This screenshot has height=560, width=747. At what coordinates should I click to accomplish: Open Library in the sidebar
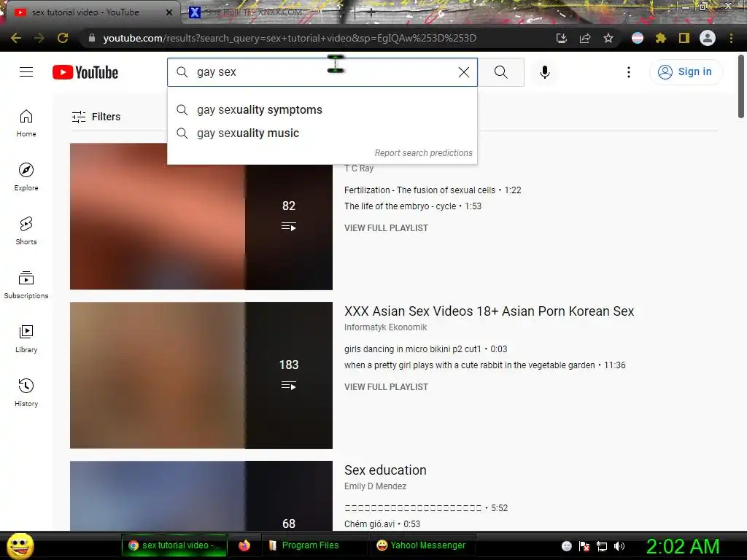pos(26,338)
